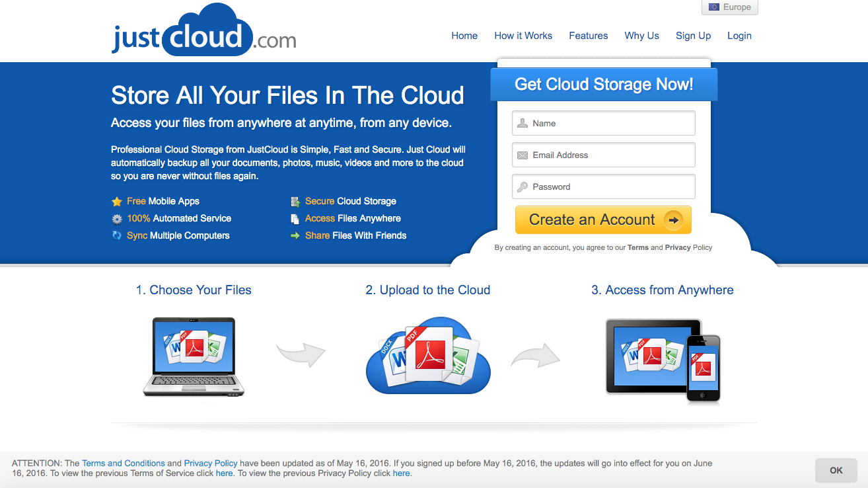The height and width of the screenshot is (488, 868).
Task: Open the Europe region dropdown
Action: click(729, 7)
